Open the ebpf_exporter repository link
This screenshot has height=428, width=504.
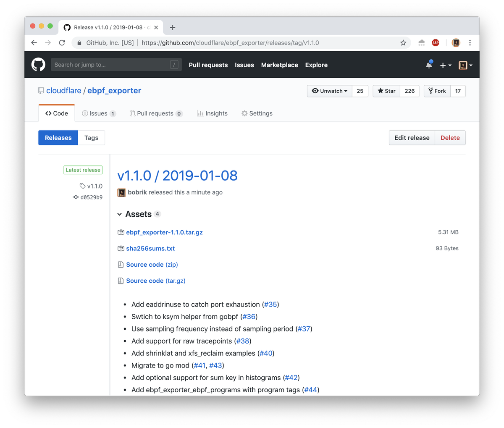(x=114, y=91)
